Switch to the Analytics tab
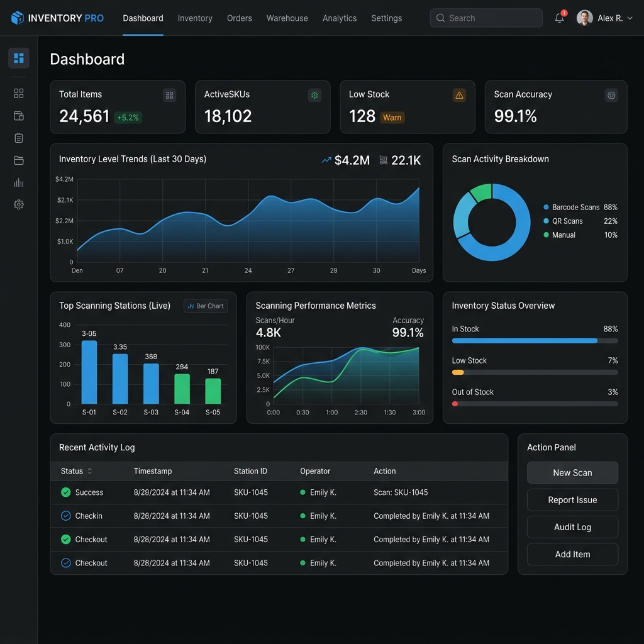The width and height of the screenshot is (644, 644). coord(339,18)
